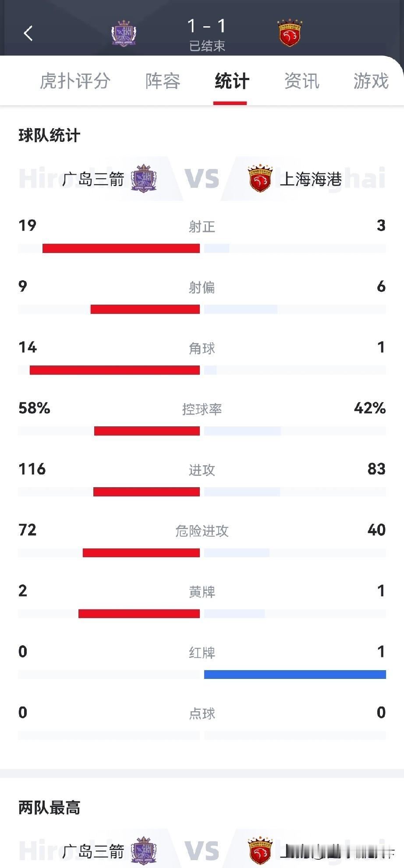The image size is (404, 868).
Task: Open the Shanghai Port crest in header
Action: pos(290,33)
